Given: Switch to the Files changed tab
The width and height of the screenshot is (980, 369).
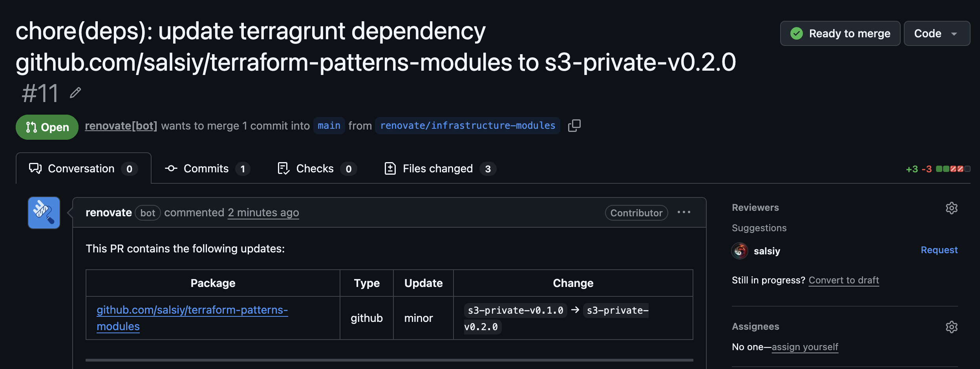Looking at the screenshot, I should click(440, 169).
